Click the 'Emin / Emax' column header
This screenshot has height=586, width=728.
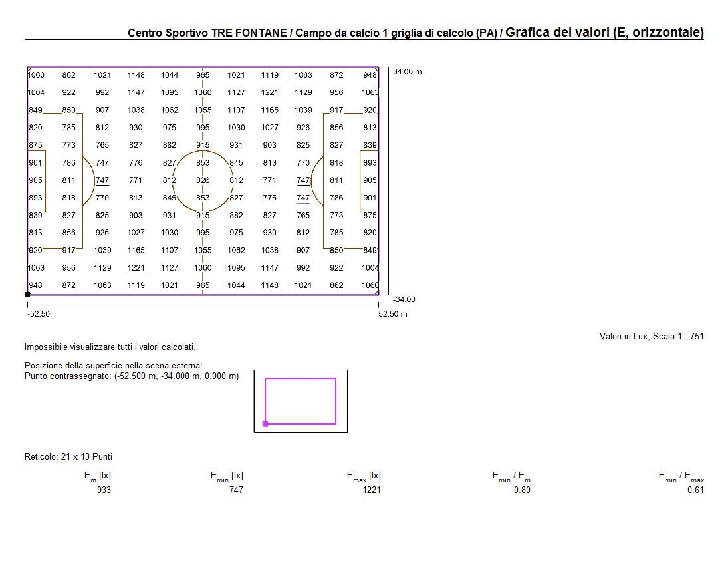pos(681,476)
